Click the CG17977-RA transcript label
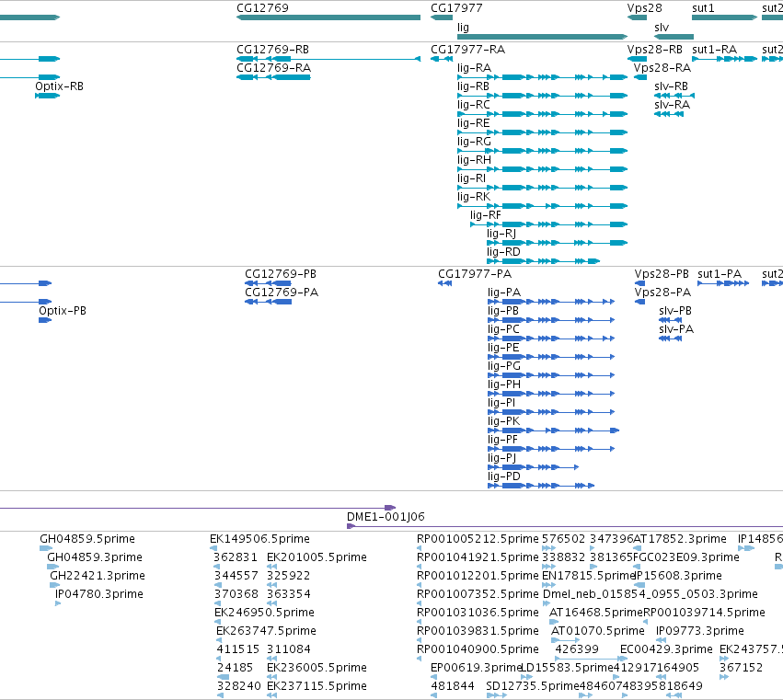This screenshot has width=783, height=700. 468,50
